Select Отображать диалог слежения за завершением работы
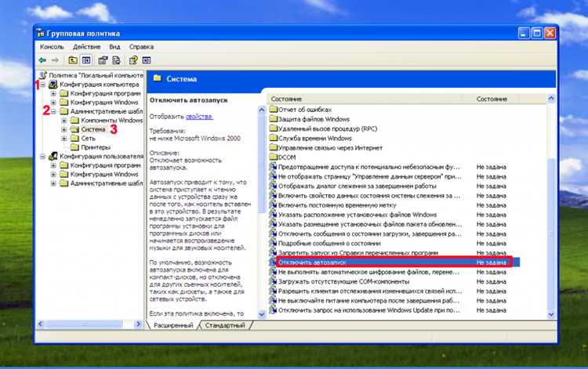The image size is (588, 369). pyautogui.click(x=357, y=186)
